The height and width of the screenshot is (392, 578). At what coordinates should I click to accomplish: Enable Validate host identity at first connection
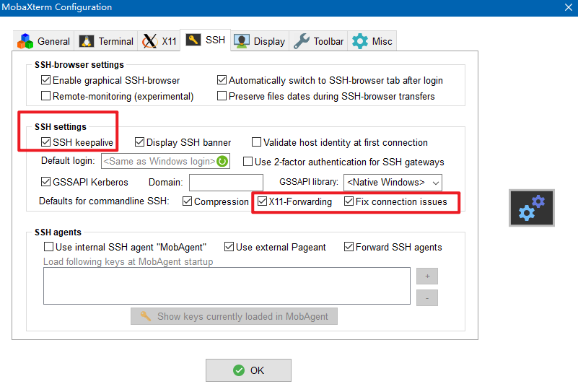pyautogui.click(x=256, y=142)
